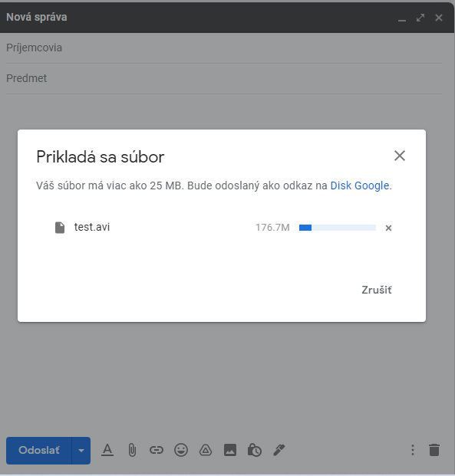Click the insert link icon
455x476 pixels.
(x=157, y=450)
